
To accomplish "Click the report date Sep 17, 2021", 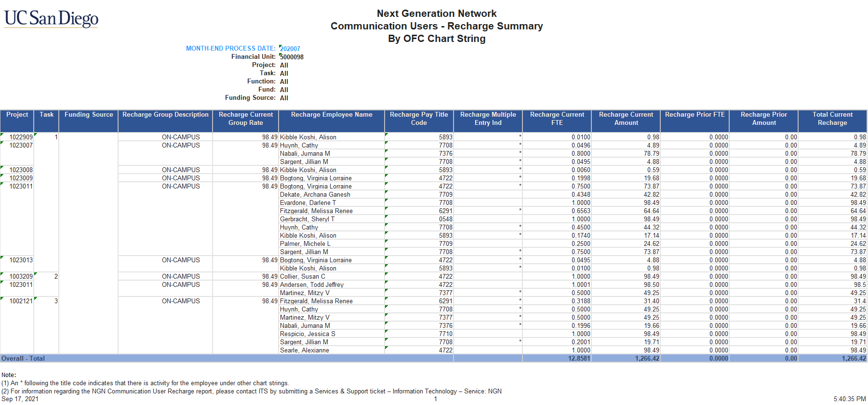I will (20, 399).
